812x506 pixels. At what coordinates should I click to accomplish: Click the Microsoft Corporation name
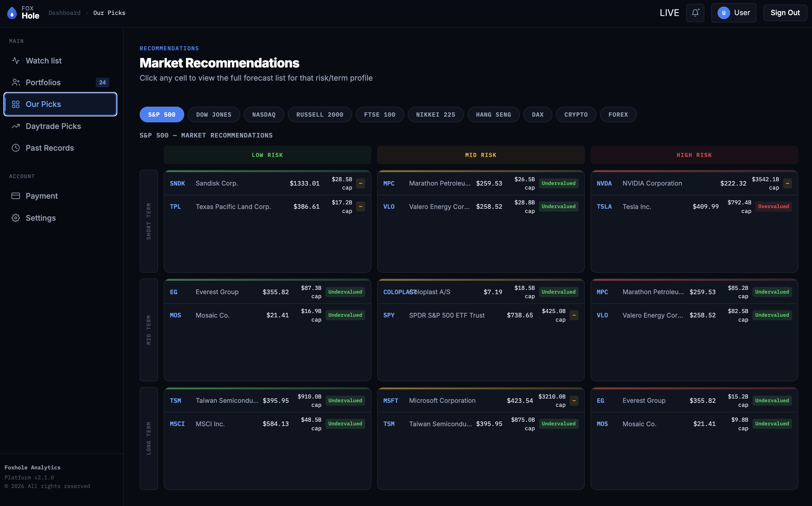tap(442, 401)
